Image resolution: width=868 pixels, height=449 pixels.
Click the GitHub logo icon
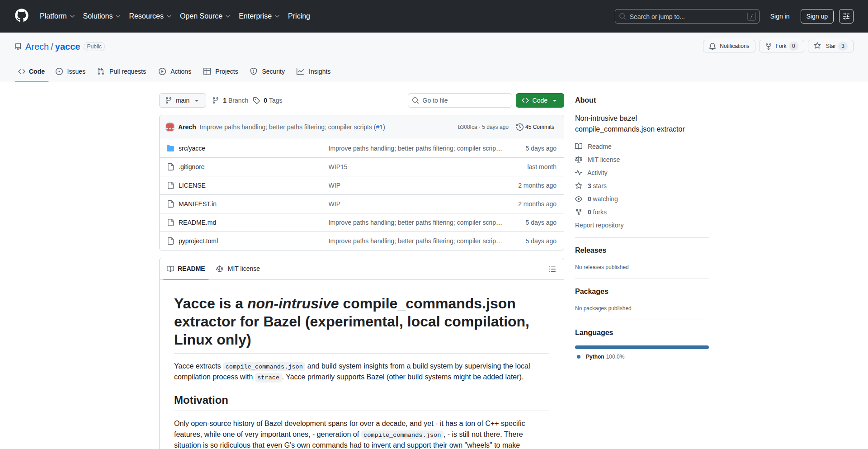pyautogui.click(x=21, y=16)
